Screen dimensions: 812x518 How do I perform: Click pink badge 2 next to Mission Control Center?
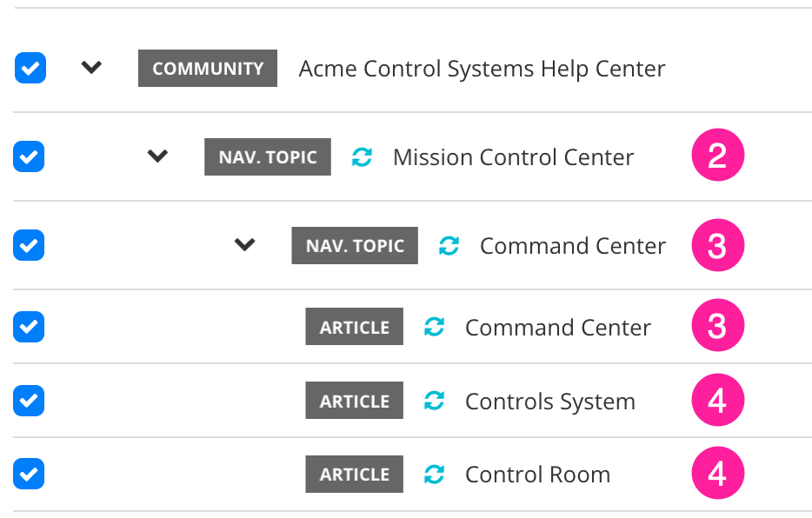717,156
